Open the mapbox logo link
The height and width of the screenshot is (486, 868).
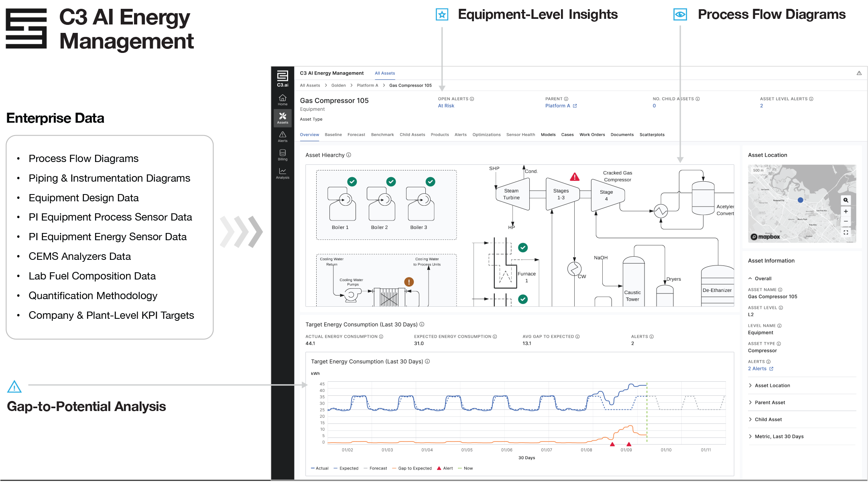(x=765, y=237)
